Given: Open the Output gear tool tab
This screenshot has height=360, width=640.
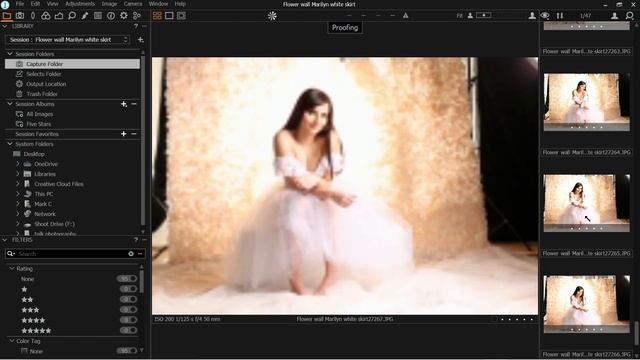Looking at the screenshot, I should click(124, 16).
